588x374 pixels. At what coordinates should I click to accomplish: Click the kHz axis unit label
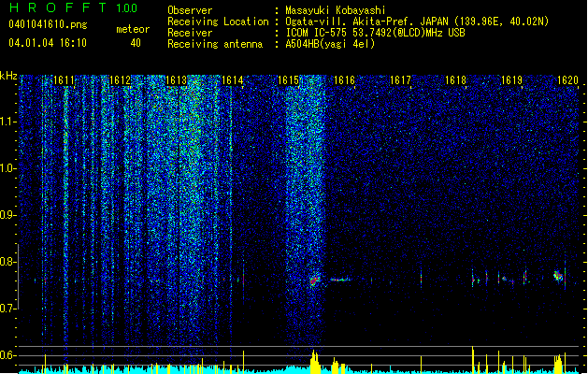point(8,76)
